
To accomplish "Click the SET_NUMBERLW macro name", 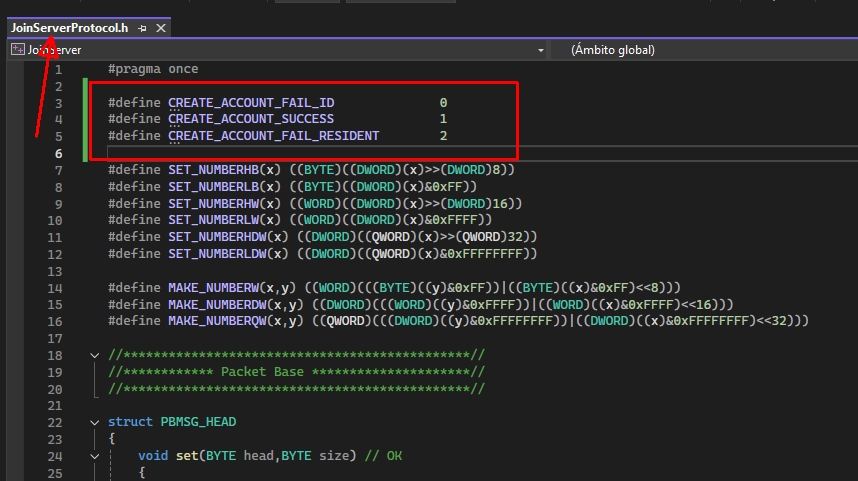I will 213,219.
